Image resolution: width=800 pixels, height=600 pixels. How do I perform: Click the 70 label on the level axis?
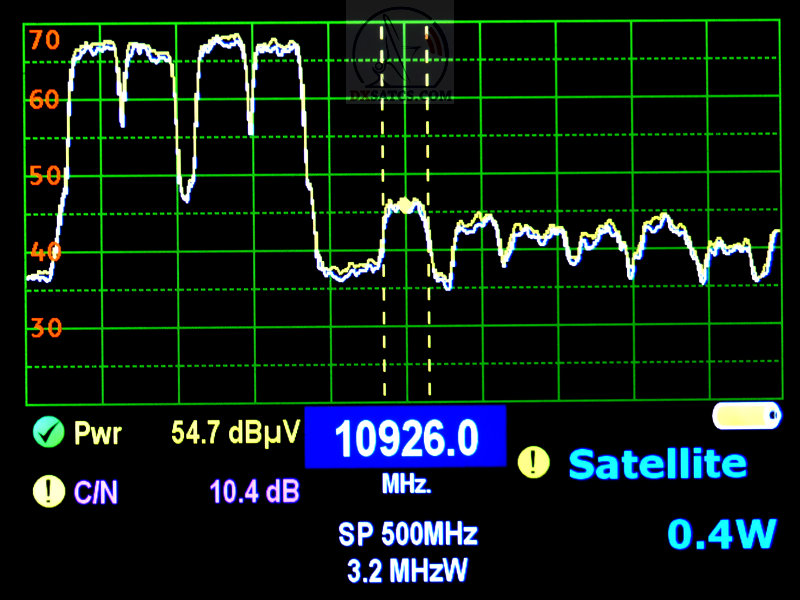pos(45,40)
